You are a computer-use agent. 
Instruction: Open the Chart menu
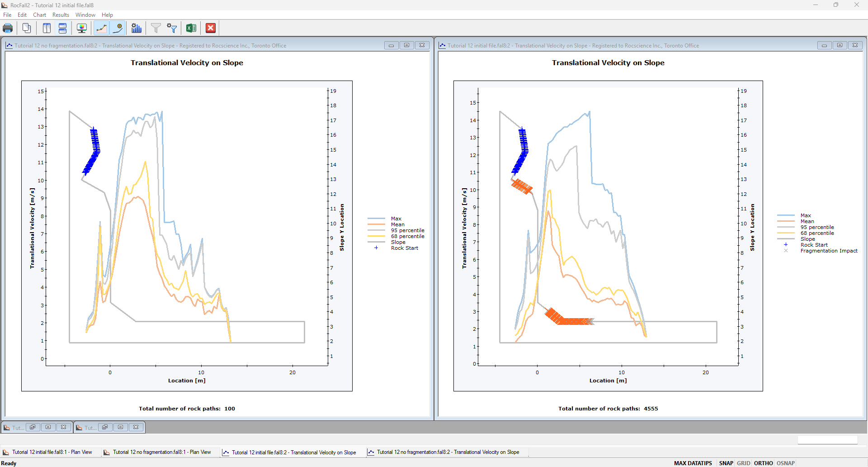coord(39,15)
